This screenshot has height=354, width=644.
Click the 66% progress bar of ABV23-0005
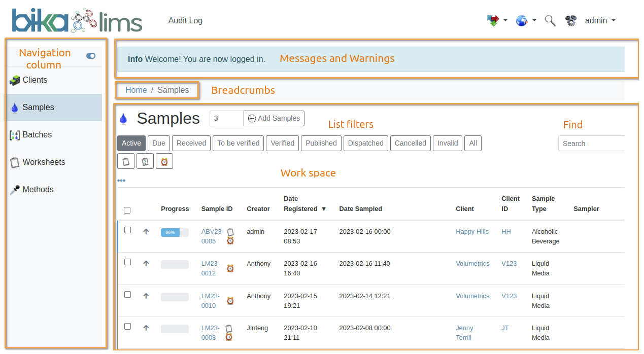point(175,232)
